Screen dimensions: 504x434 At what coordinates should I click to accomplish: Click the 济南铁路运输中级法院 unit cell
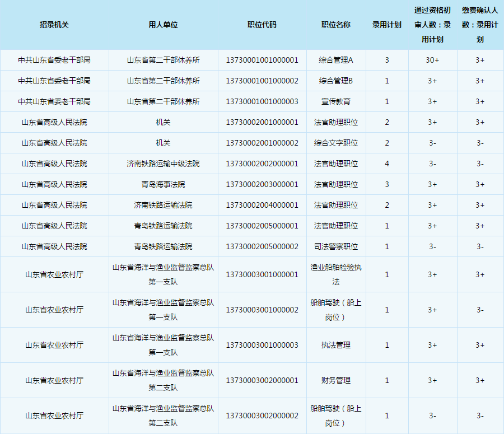pos(163,164)
